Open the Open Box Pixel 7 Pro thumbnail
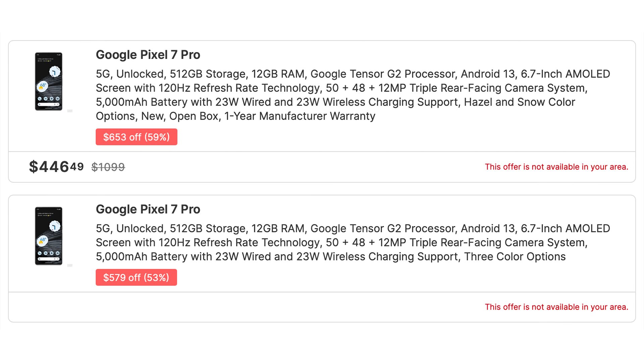The width and height of the screenshot is (644, 362). [x=49, y=81]
